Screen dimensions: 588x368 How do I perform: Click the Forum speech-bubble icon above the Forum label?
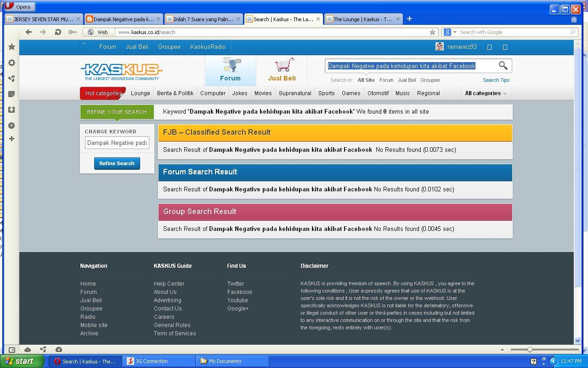(231, 65)
